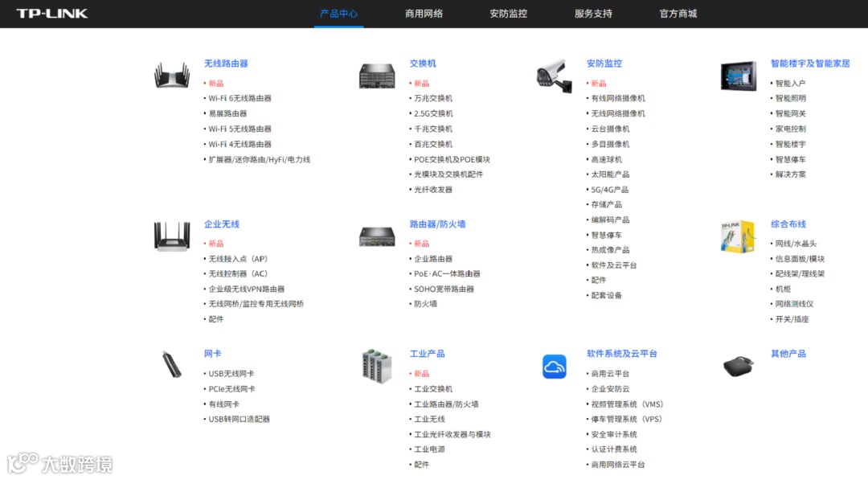The height and width of the screenshot is (480, 868).
Task: Select 工业光纤收发器与模块
Action: tap(452, 434)
